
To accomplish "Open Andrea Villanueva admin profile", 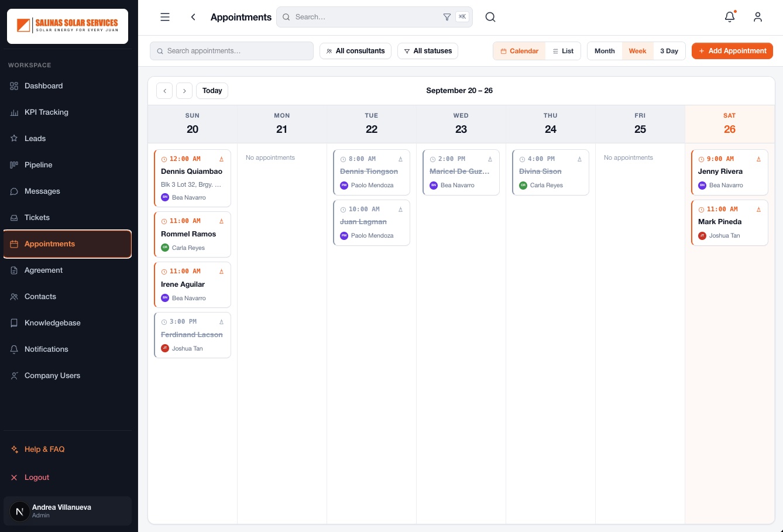I will 67,511.
